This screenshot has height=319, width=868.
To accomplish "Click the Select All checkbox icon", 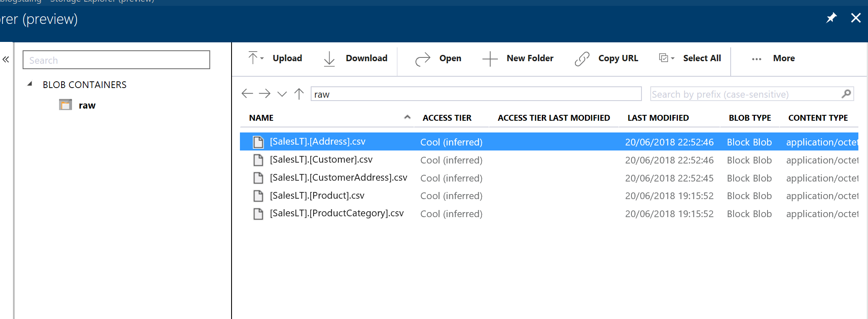I will (x=663, y=58).
